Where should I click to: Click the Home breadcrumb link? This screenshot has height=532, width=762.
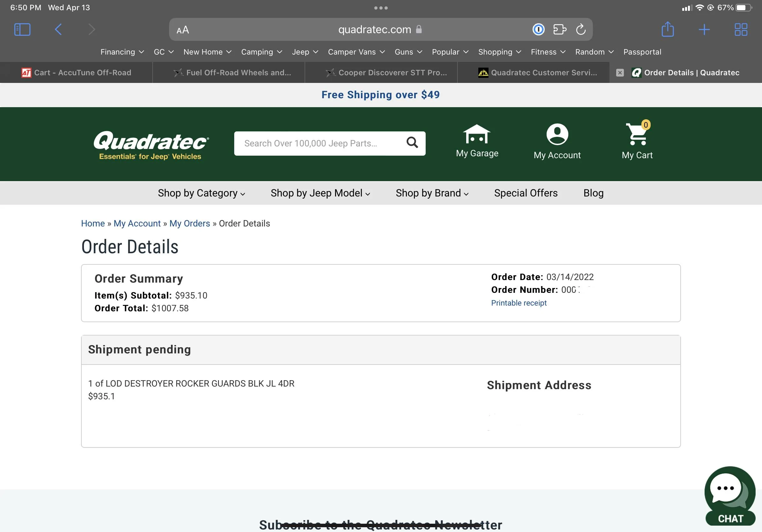coord(93,224)
